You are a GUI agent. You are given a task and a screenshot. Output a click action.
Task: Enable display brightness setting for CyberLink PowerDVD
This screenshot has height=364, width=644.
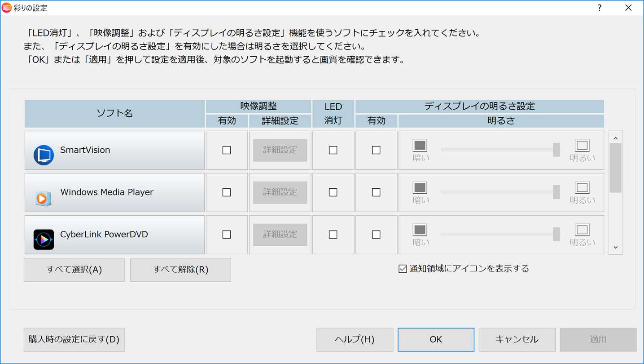point(376,235)
